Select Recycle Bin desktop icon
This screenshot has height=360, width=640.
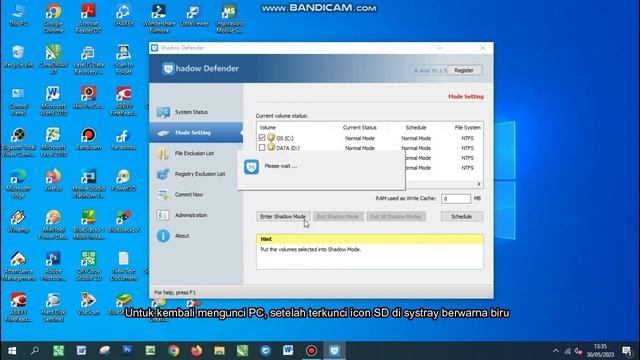pos(18,56)
